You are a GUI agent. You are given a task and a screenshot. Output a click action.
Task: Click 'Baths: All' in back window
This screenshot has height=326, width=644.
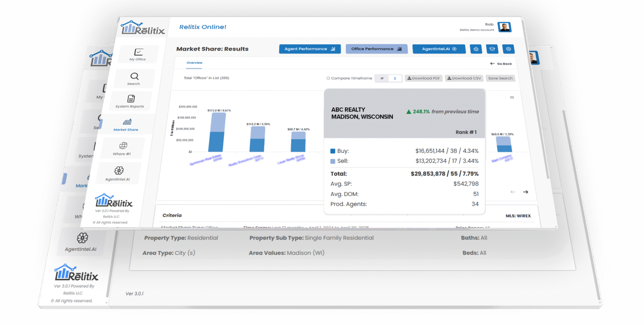(x=474, y=238)
